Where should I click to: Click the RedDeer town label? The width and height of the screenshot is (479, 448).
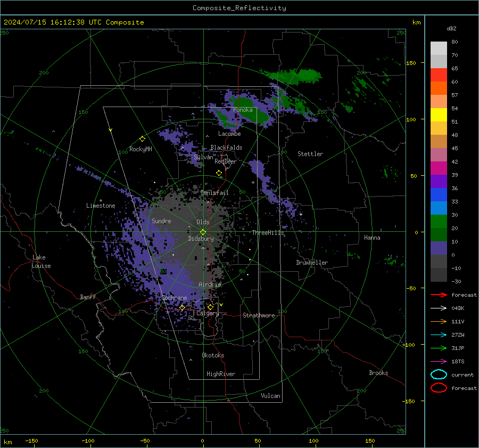(226, 161)
